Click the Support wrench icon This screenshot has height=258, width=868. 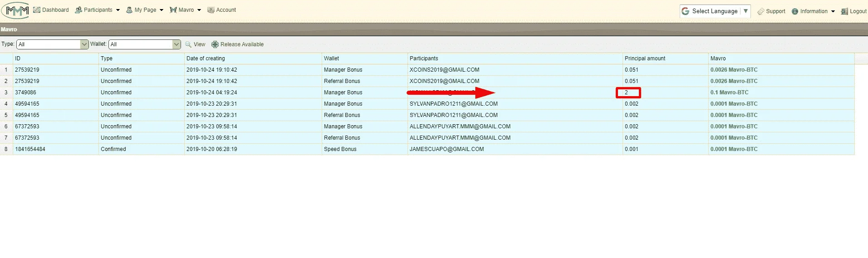[761, 11]
